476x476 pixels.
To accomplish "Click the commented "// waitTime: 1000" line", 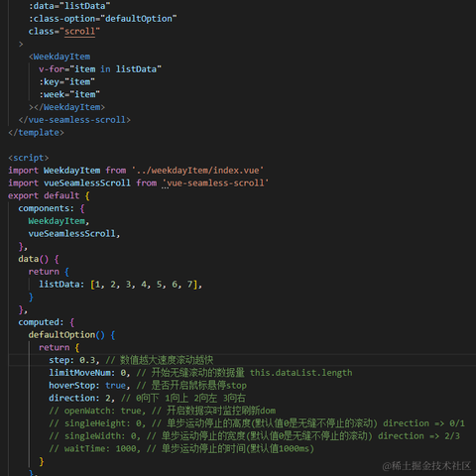I will pos(181,449).
